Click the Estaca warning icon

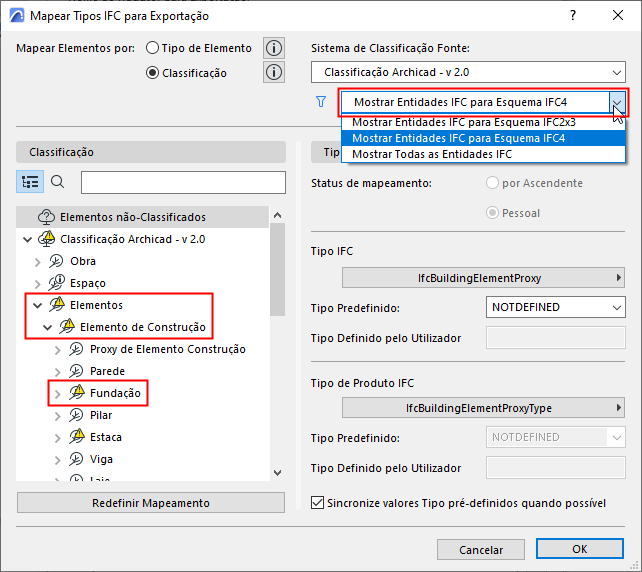coord(77,436)
